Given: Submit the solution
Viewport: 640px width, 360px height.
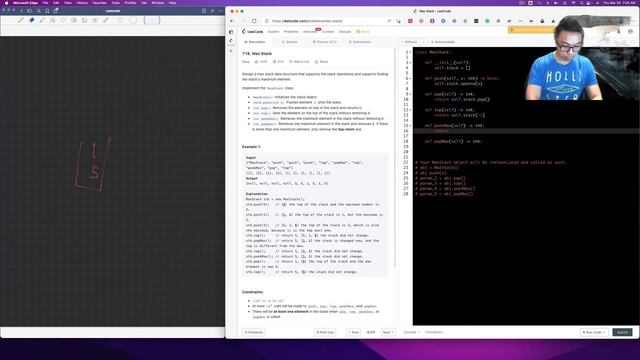Looking at the screenshot, I should point(622,332).
